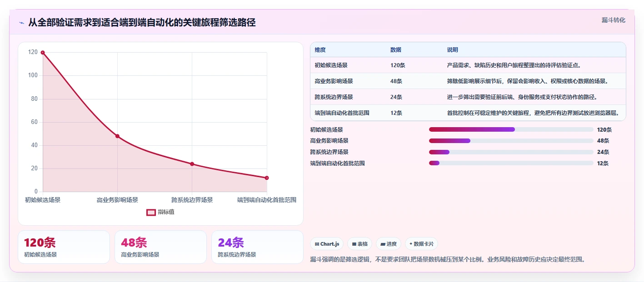644x282 pixels.
Task: Click the 24条 value in the table
Action: coord(396,97)
